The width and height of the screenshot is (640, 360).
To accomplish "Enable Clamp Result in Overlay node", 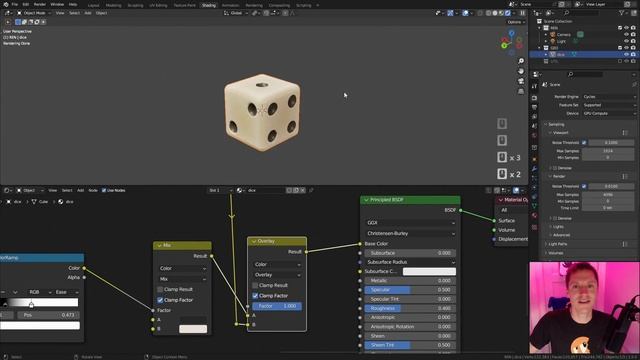I will click(x=255, y=285).
